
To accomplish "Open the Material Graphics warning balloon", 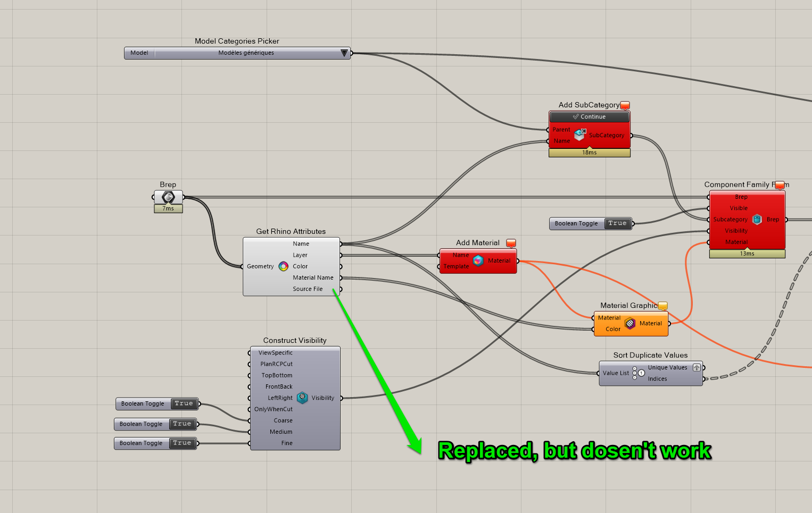I will point(662,306).
